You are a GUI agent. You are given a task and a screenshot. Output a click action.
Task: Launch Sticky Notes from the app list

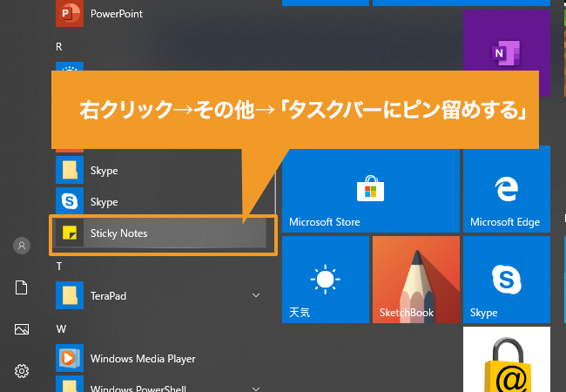pos(118,233)
